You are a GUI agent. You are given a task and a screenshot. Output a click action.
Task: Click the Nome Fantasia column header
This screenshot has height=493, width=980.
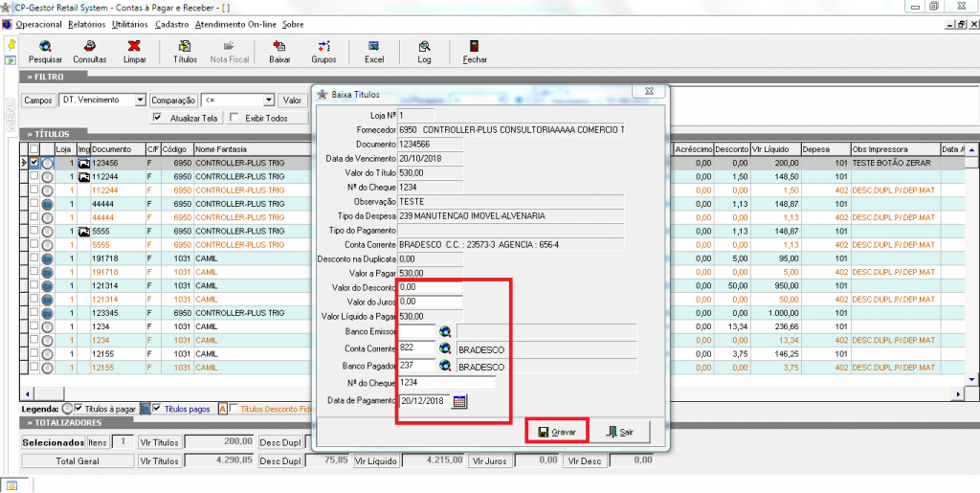pyautogui.click(x=252, y=149)
